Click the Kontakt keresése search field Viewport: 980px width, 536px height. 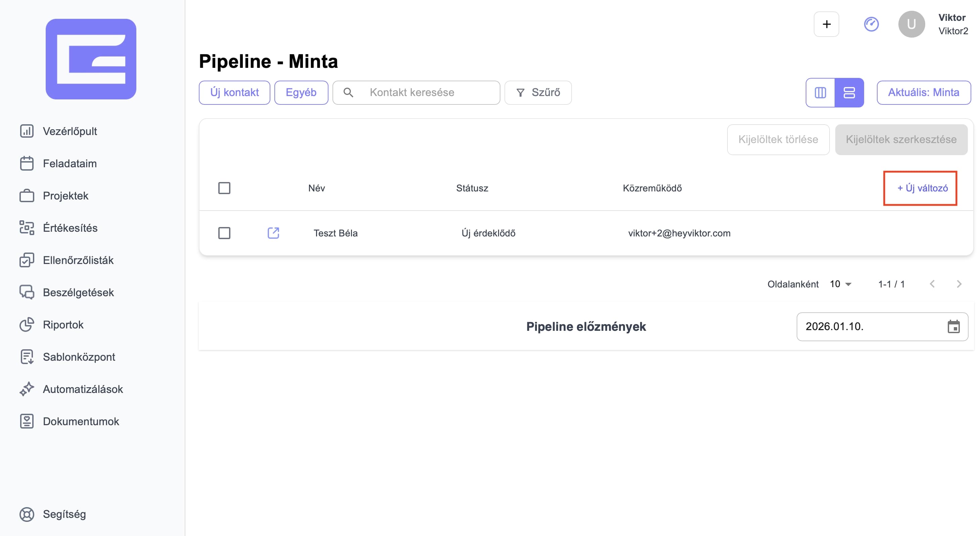pos(426,92)
